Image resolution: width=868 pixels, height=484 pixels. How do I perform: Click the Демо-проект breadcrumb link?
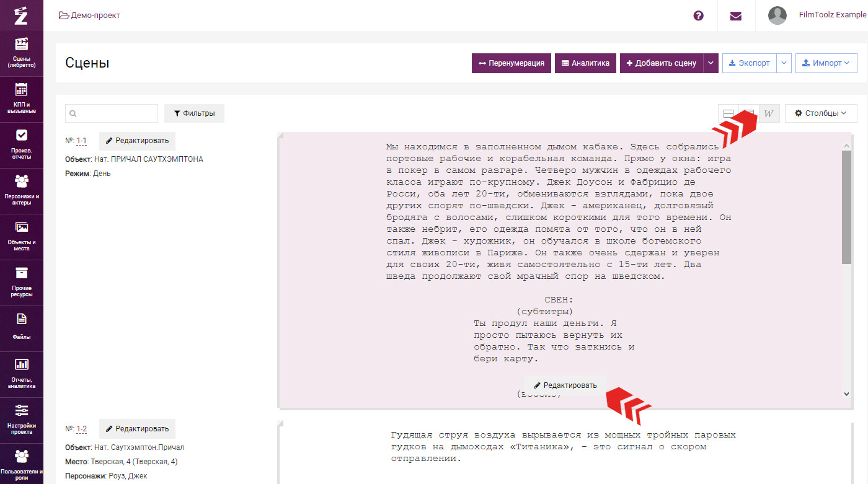(95, 15)
